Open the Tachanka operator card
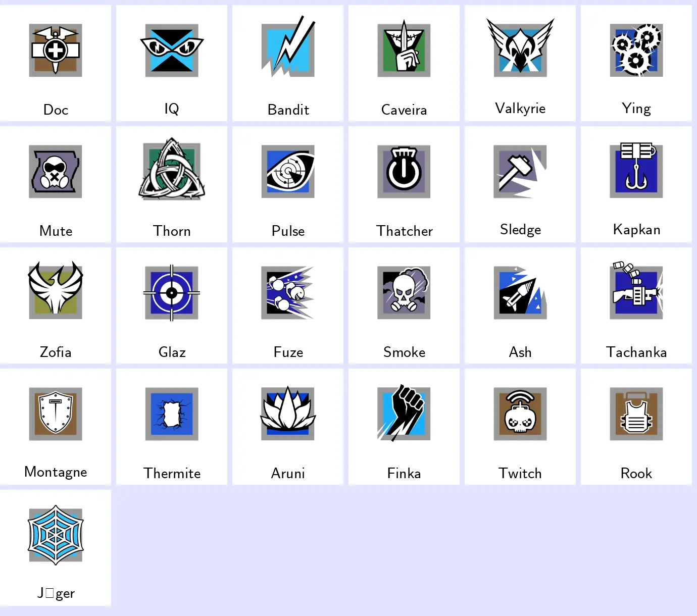 coord(636,305)
